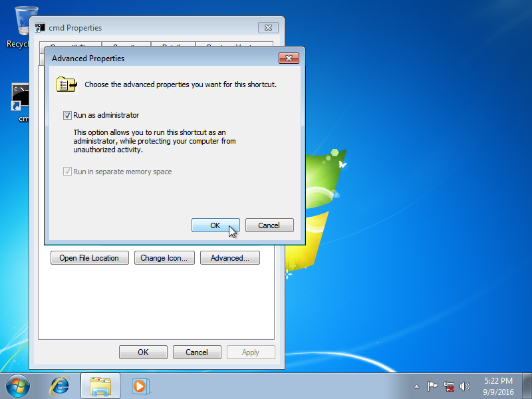
Task: Close the Advanced Properties dialog
Action: pyautogui.click(x=289, y=59)
